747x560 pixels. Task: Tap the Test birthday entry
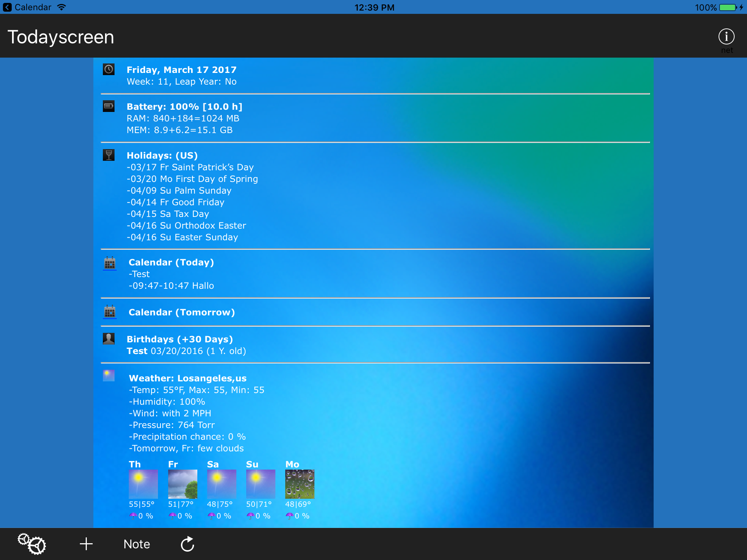coord(186,351)
